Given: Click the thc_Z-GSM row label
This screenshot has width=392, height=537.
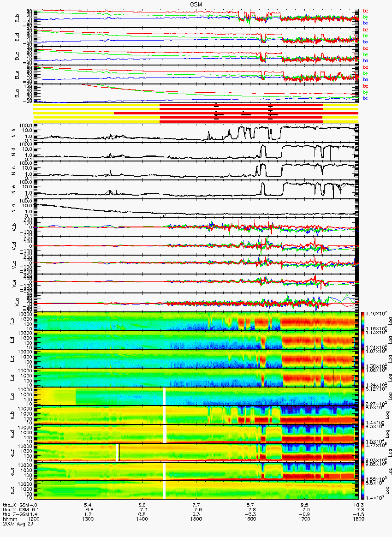Looking at the screenshot, I should click(x=15, y=514).
